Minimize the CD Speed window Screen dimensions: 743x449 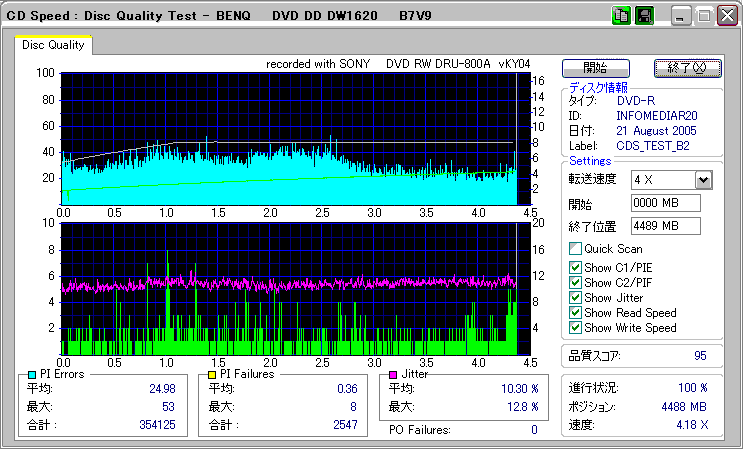pyautogui.click(x=682, y=17)
